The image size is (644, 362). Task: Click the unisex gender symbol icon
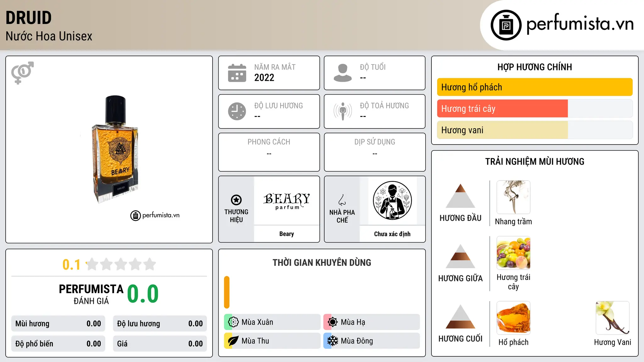coord(22,73)
